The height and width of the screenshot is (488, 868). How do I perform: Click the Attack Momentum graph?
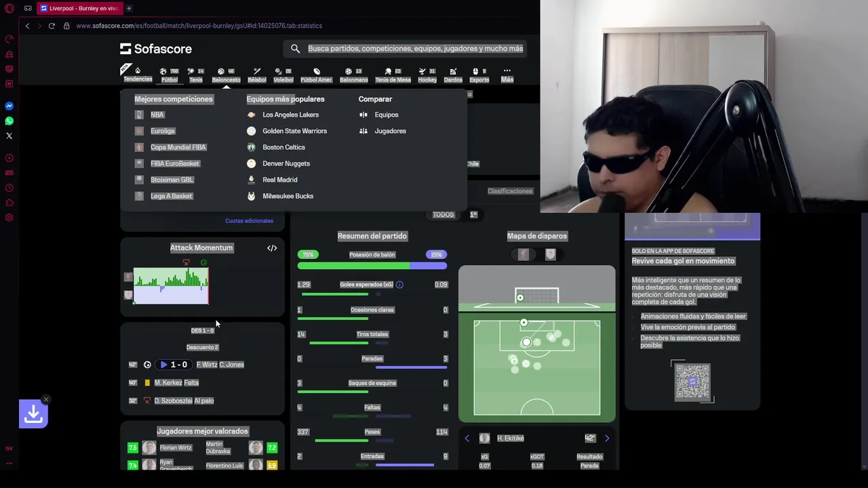coord(171,285)
